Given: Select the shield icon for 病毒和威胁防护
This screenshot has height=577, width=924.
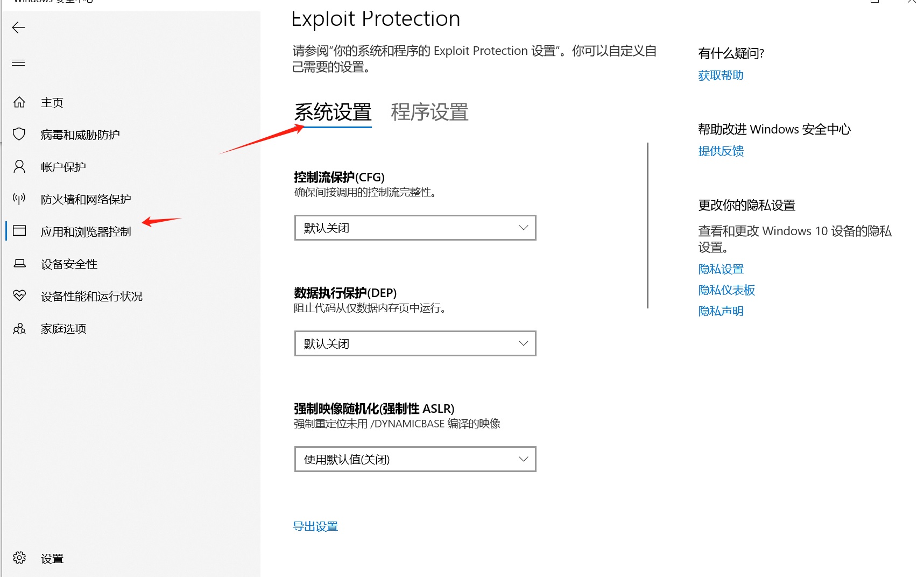Looking at the screenshot, I should point(19,134).
